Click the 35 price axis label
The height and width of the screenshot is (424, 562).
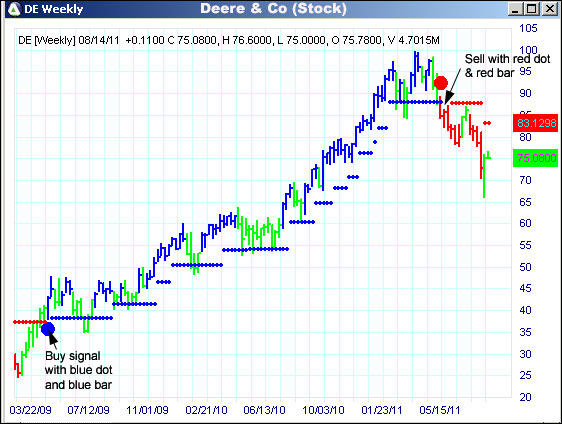525,332
